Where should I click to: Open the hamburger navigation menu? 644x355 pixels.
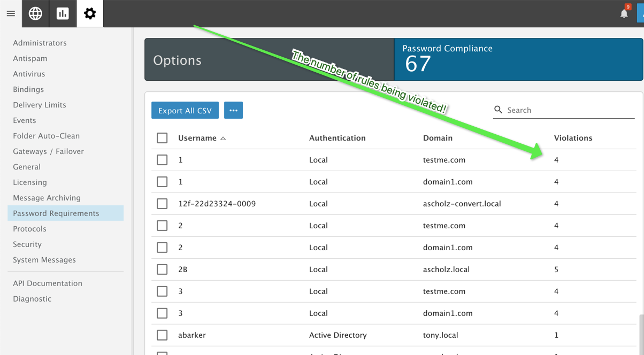pyautogui.click(x=11, y=13)
